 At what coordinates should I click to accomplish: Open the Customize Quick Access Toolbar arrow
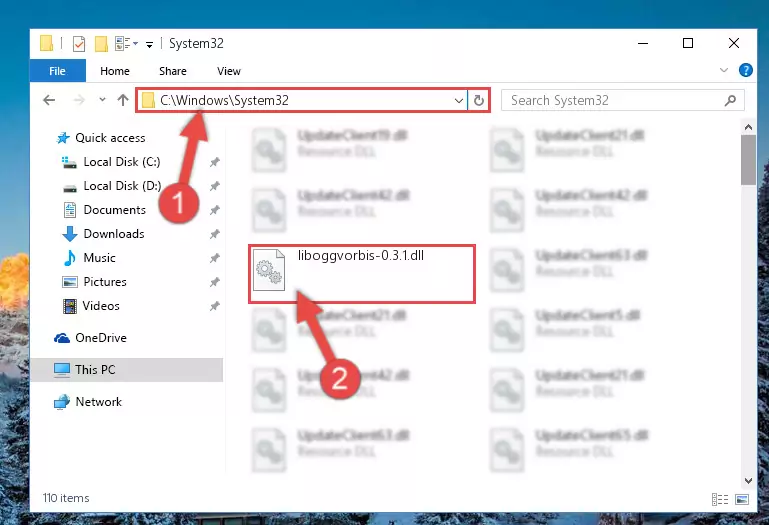149,45
